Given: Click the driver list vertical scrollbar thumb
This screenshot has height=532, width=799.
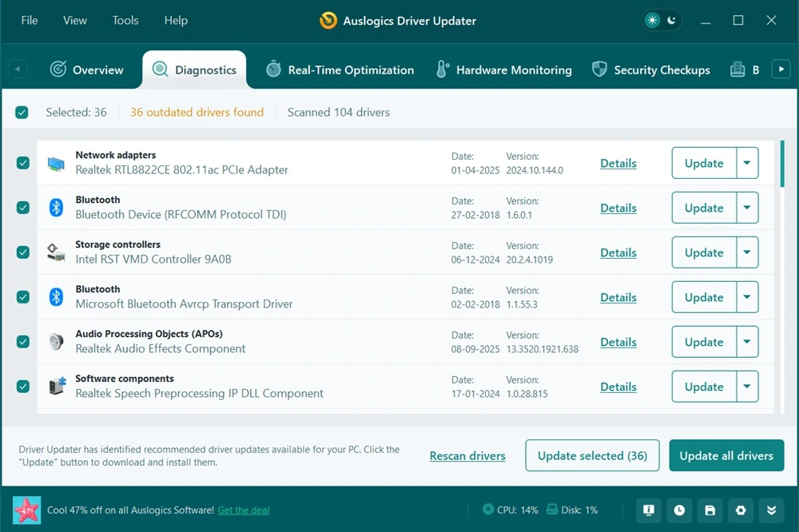Looking at the screenshot, I should [782, 164].
